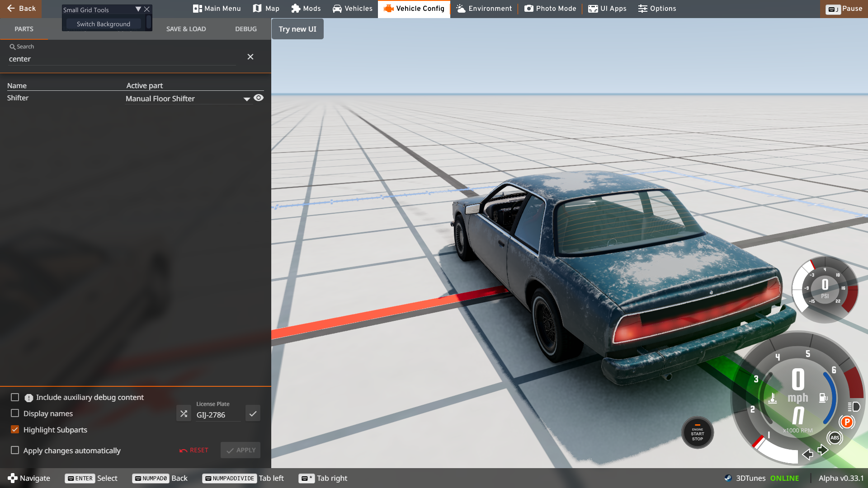
Task: Collapse the Small Grid Tools window triangle
Action: 138,9
